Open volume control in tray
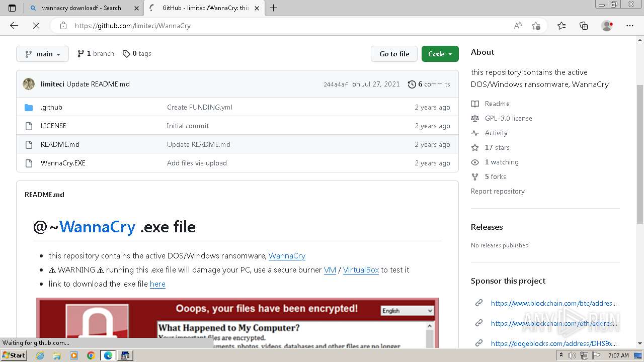This screenshot has width=644, height=362. tap(572, 355)
